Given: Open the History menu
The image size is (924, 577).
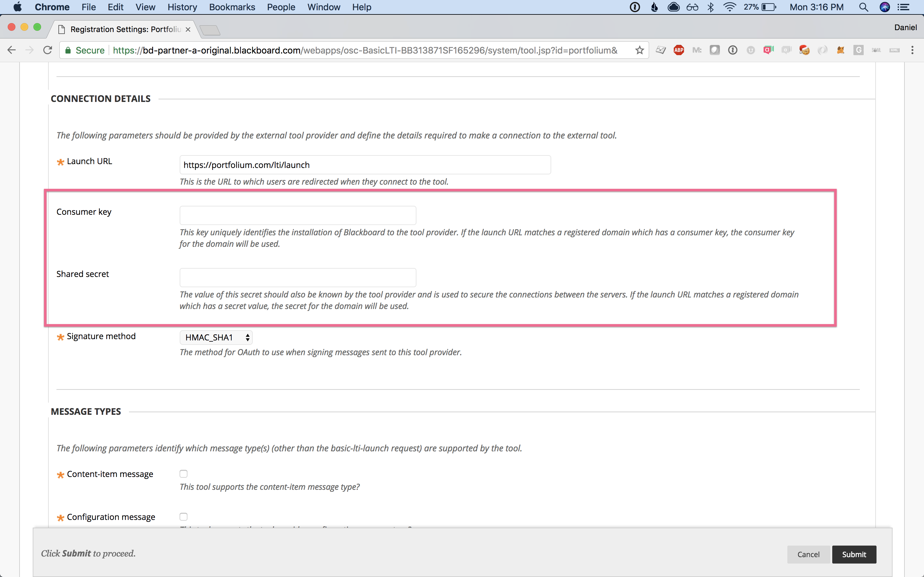Looking at the screenshot, I should coord(182,7).
